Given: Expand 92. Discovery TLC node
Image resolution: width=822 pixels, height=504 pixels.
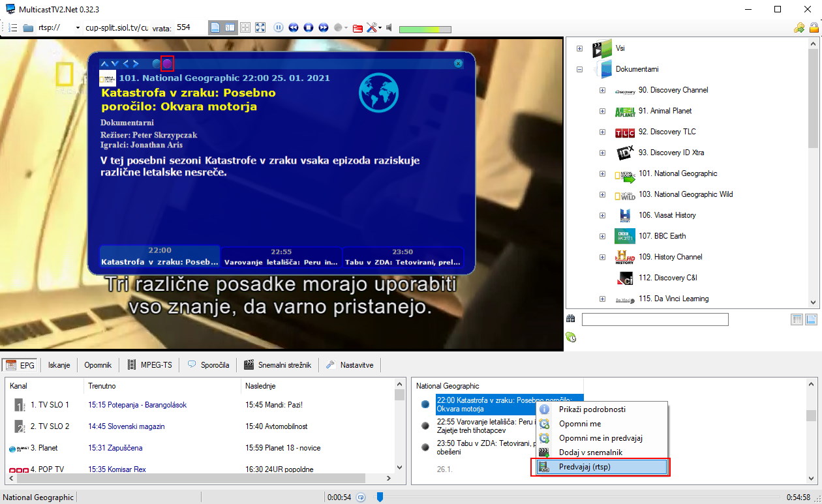Looking at the screenshot, I should [x=603, y=132].
